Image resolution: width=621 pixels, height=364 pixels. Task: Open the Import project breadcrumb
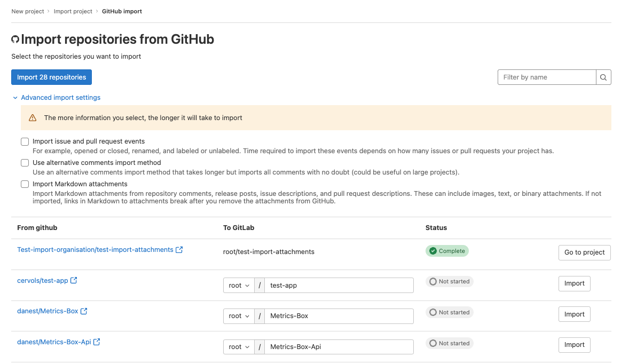(x=73, y=11)
